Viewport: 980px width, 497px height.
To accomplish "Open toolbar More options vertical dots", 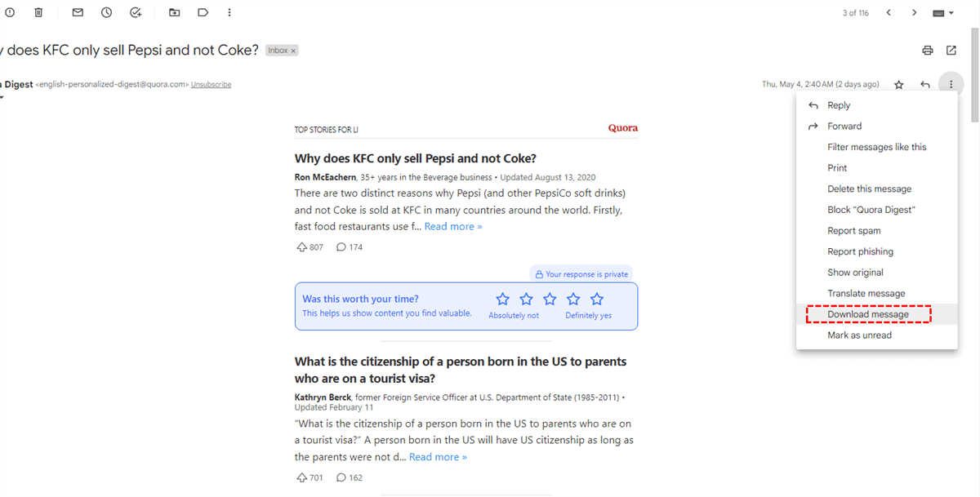I will tap(229, 12).
